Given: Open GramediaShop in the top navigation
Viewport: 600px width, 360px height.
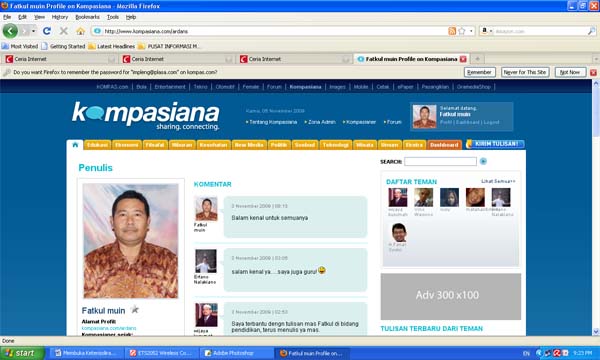Looking at the screenshot, I should pos(474,87).
